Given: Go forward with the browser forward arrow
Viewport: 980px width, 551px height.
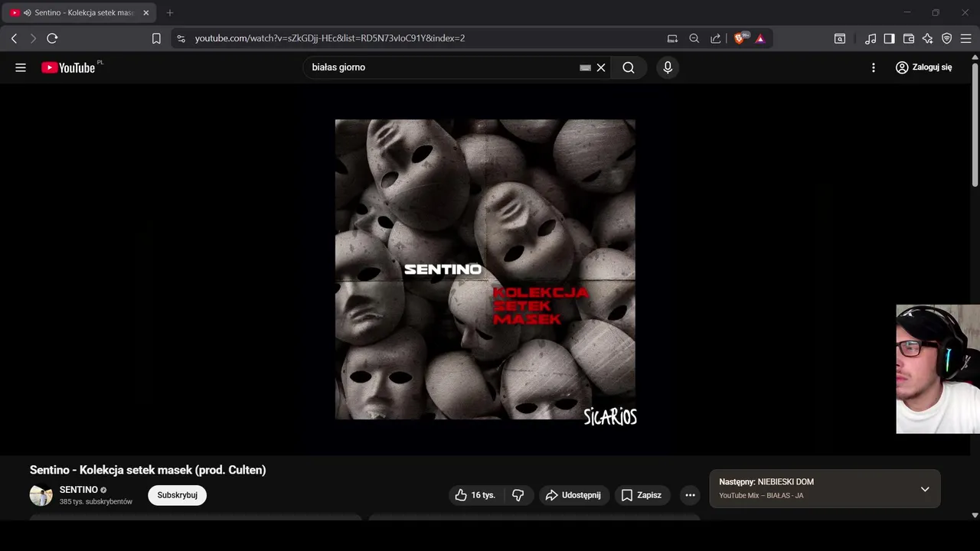Looking at the screenshot, I should pyautogui.click(x=33, y=38).
